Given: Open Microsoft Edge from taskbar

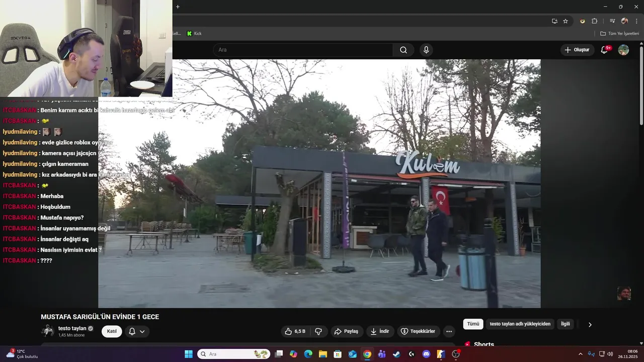Looking at the screenshot, I should pyautogui.click(x=308, y=354).
